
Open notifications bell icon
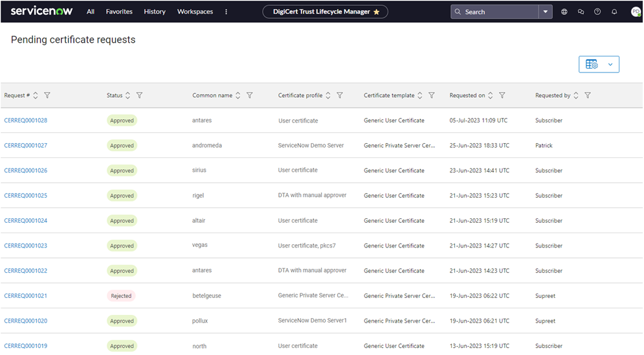point(614,12)
